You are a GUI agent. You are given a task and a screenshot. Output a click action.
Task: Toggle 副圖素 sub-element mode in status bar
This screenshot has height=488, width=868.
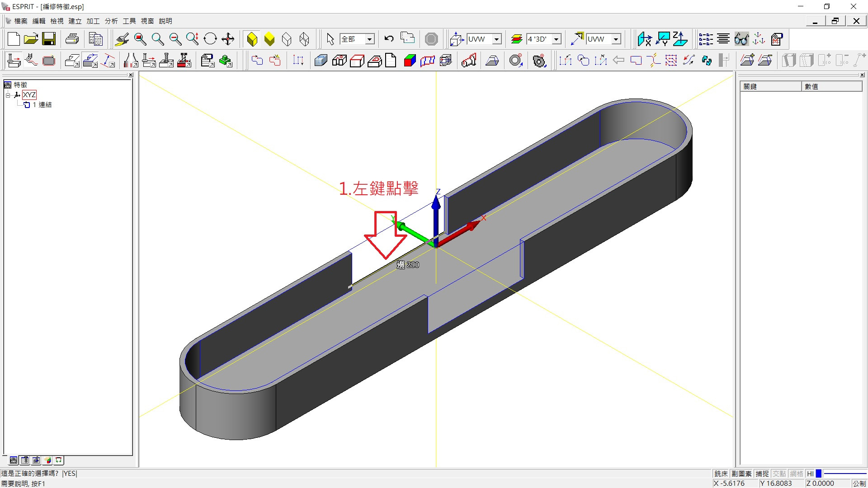741,474
